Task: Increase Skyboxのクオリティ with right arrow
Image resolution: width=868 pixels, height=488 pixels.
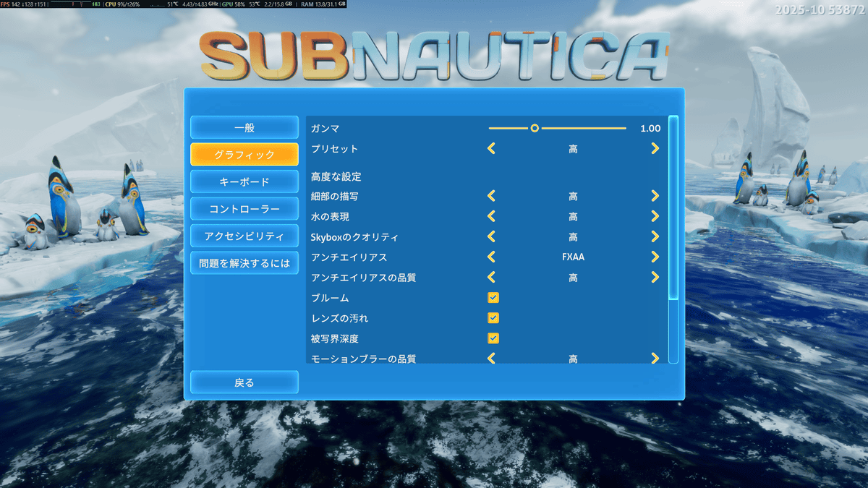Action: pos(655,236)
